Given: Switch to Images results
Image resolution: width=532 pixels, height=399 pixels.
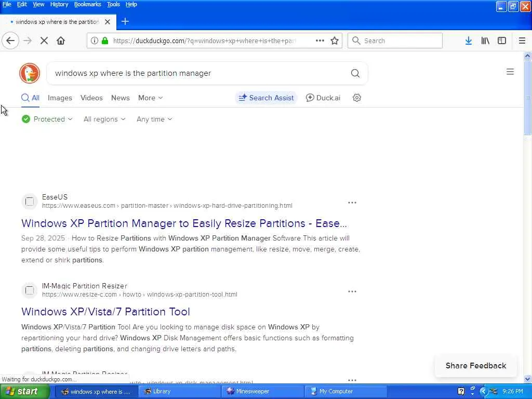Looking at the screenshot, I should pyautogui.click(x=60, y=98).
